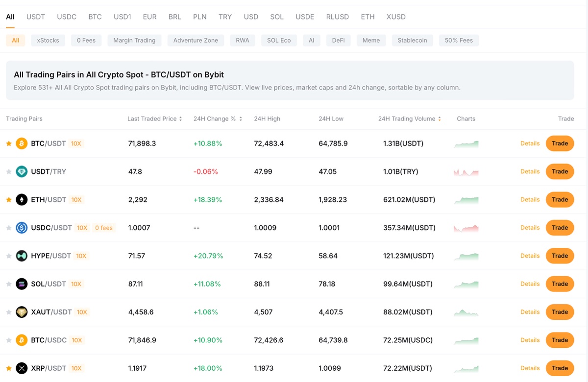The image size is (588, 382).
Task: Filter pairs by Margin Trading
Action: [134, 40]
